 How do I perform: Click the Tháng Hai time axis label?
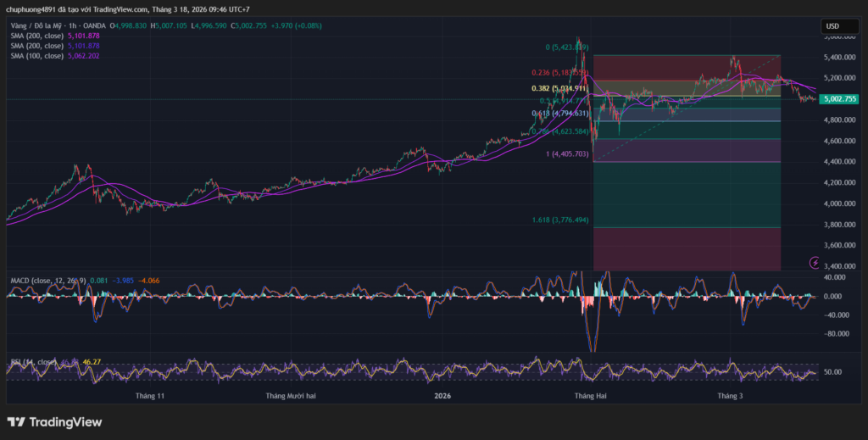point(590,396)
